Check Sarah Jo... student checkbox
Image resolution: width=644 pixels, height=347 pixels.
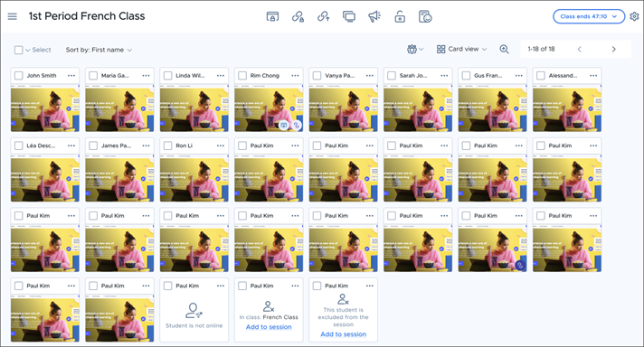pyautogui.click(x=392, y=76)
